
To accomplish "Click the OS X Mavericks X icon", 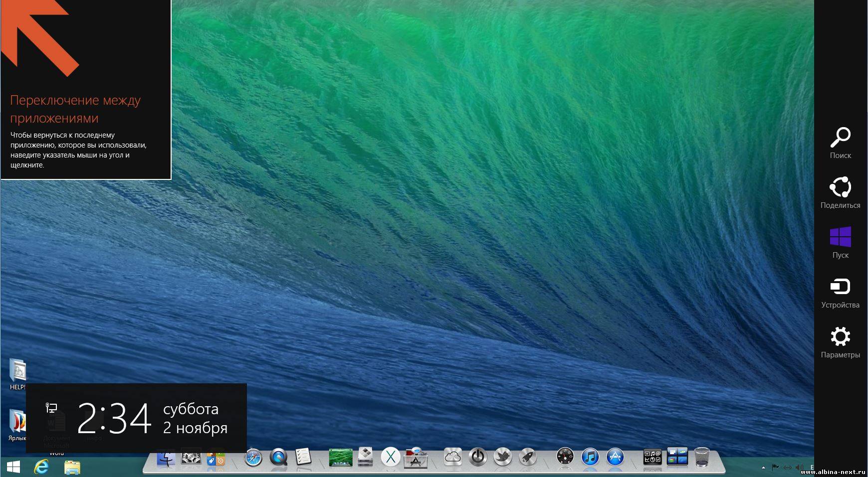I will [x=391, y=457].
